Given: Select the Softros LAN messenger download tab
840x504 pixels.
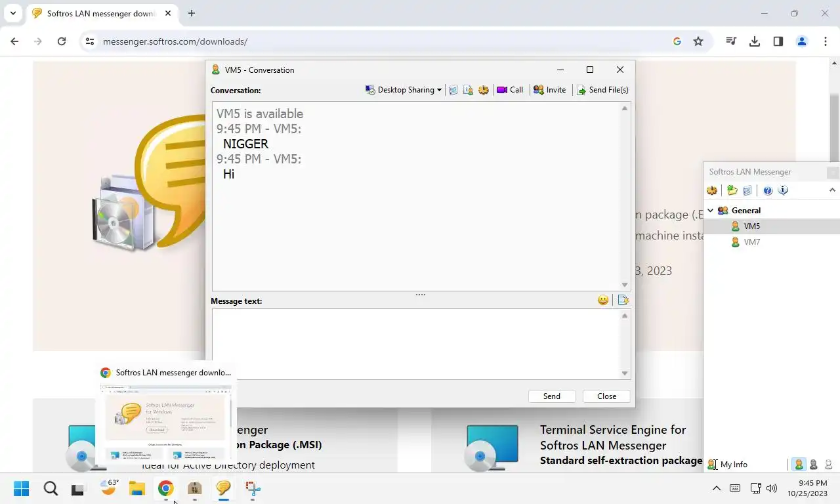Looking at the screenshot, I should coord(102,13).
